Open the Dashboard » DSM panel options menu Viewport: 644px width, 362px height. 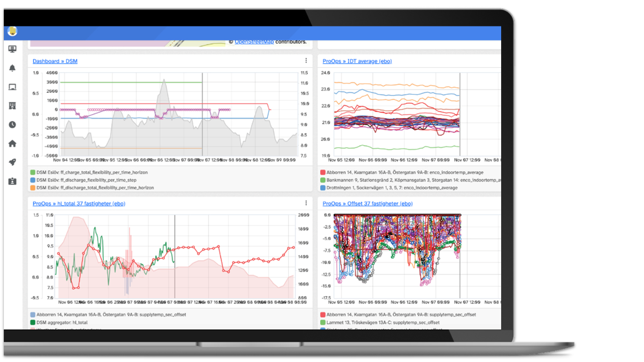tap(306, 61)
